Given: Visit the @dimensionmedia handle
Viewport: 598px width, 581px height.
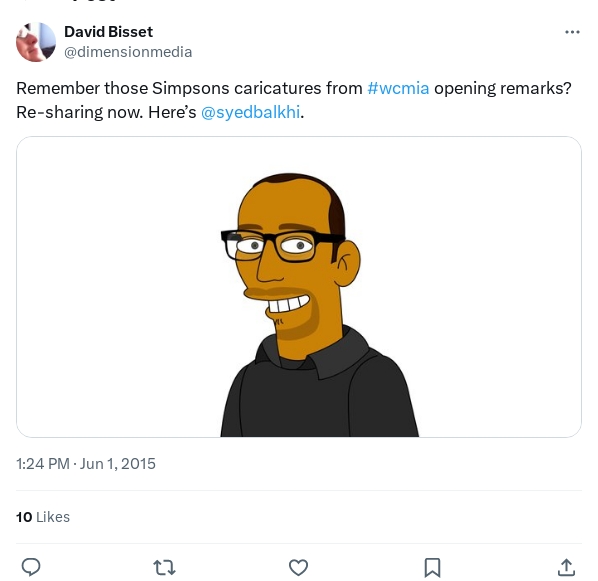Looking at the screenshot, I should [128, 52].
